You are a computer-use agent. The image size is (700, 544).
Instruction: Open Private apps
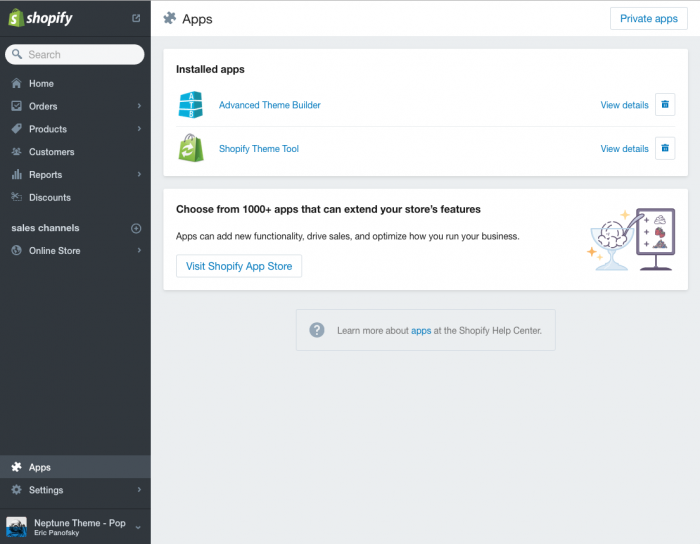click(x=649, y=18)
